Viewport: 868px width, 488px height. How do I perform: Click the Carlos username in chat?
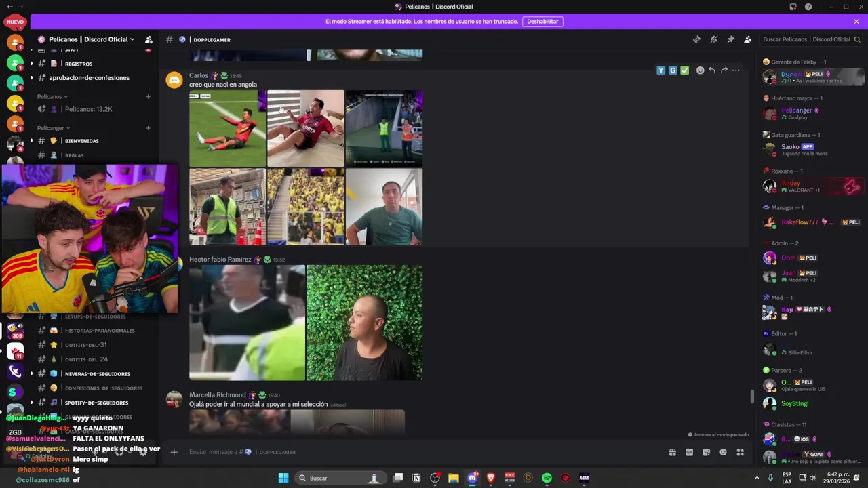tap(199, 75)
